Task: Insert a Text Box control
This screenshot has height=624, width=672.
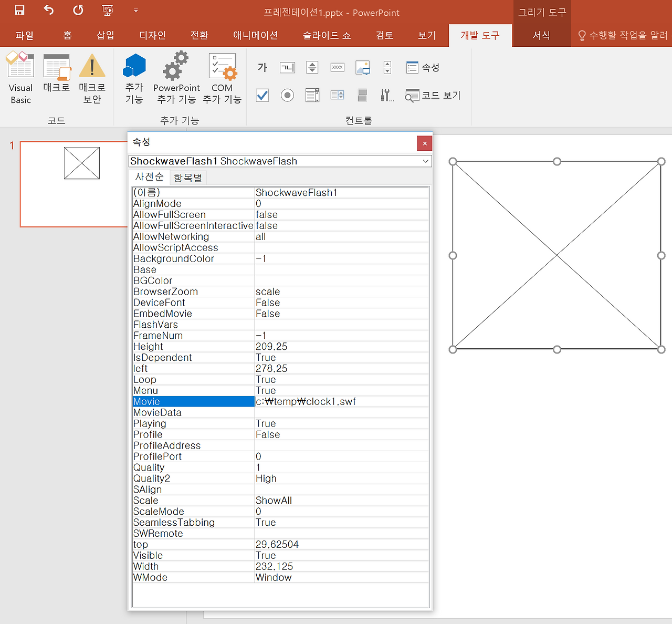Action: pos(287,67)
